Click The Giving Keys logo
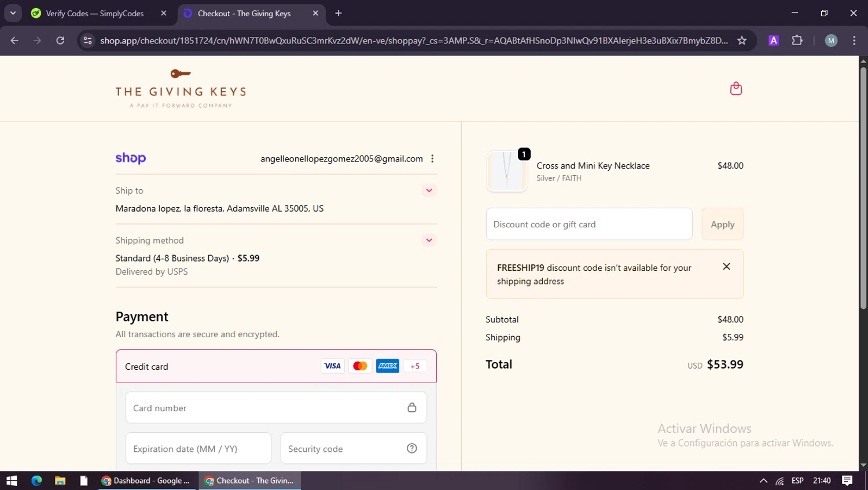The width and height of the screenshot is (868, 490). point(181,89)
